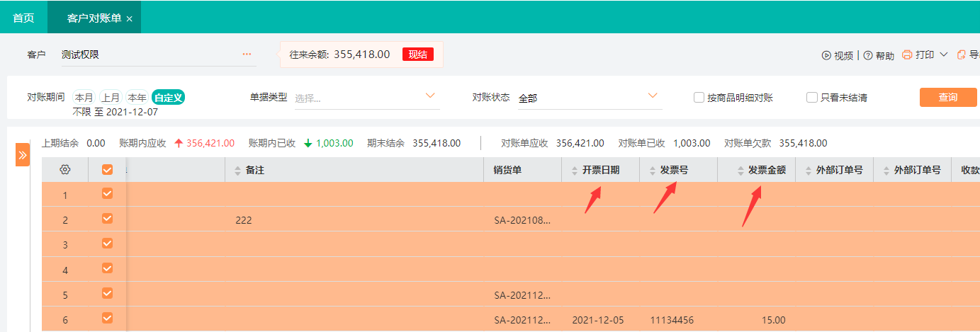Screen dimensions: 980x332
Task: Close the 客户对账单 tab
Action: pyautogui.click(x=130, y=19)
